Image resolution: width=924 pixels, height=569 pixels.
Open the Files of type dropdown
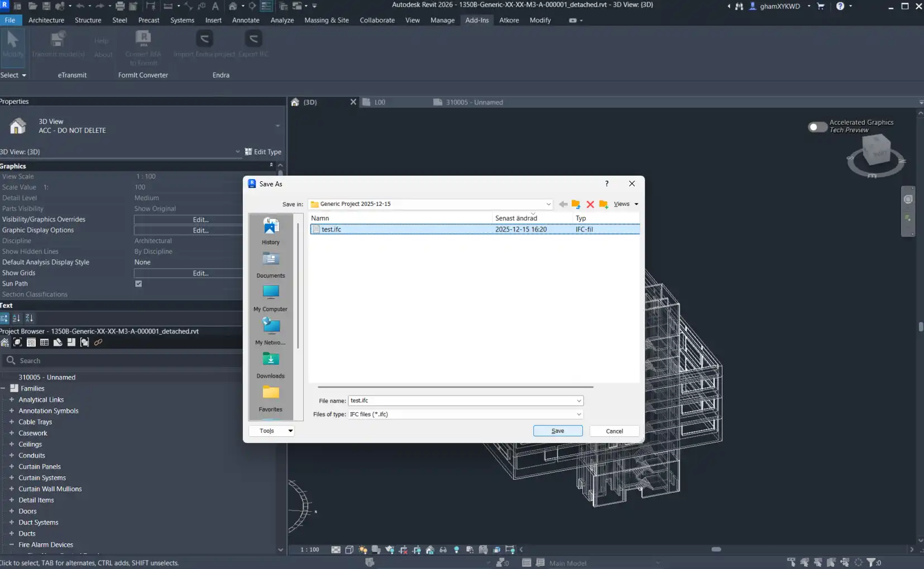click(x=578, y=414)
